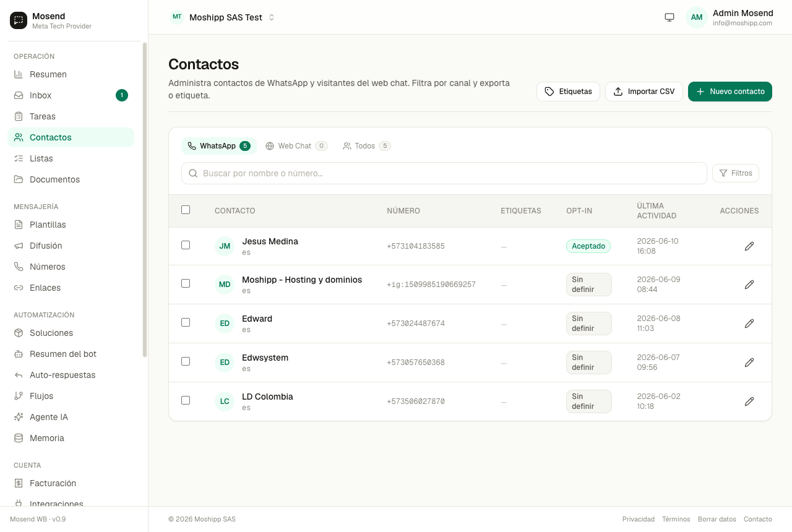Open Difusión megaphone item
Viewport: 792px width, 532px height.
point(71,246)
